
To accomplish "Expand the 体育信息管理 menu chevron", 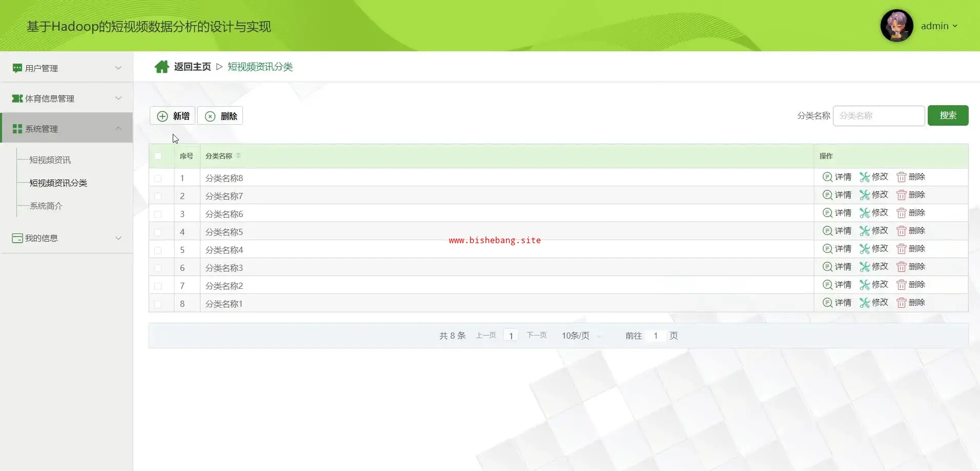I will [x=118, y=98].
